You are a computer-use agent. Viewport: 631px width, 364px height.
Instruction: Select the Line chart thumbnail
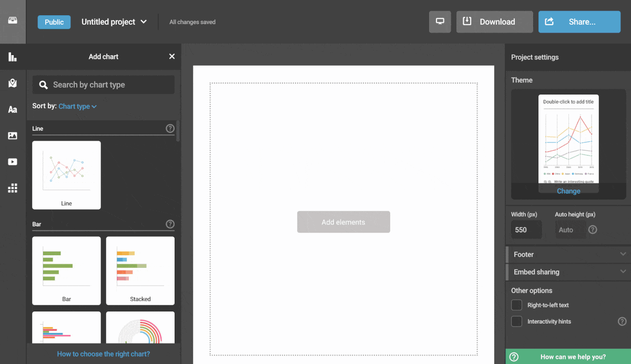coord(66,175)
